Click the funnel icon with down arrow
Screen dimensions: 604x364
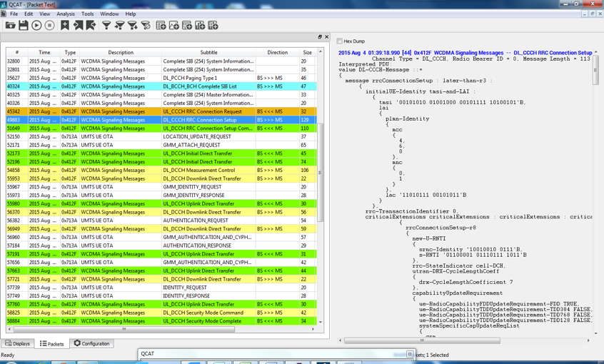point(133,26)
